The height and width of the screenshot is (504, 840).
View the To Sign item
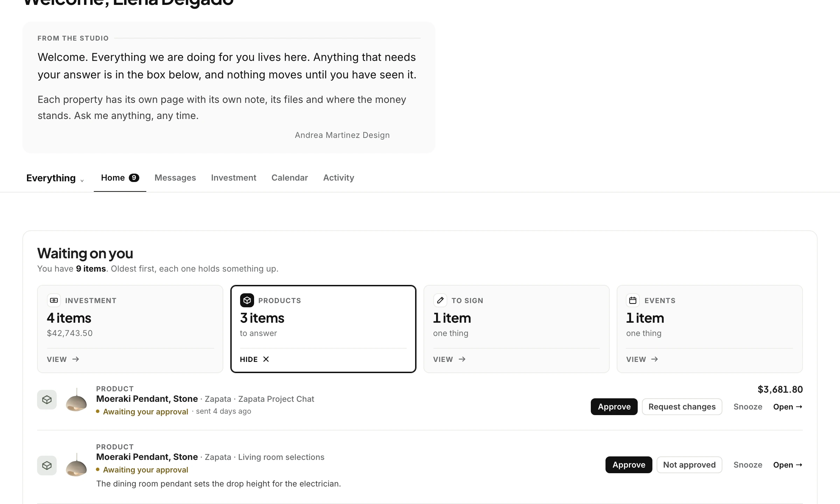coord(449,359)
